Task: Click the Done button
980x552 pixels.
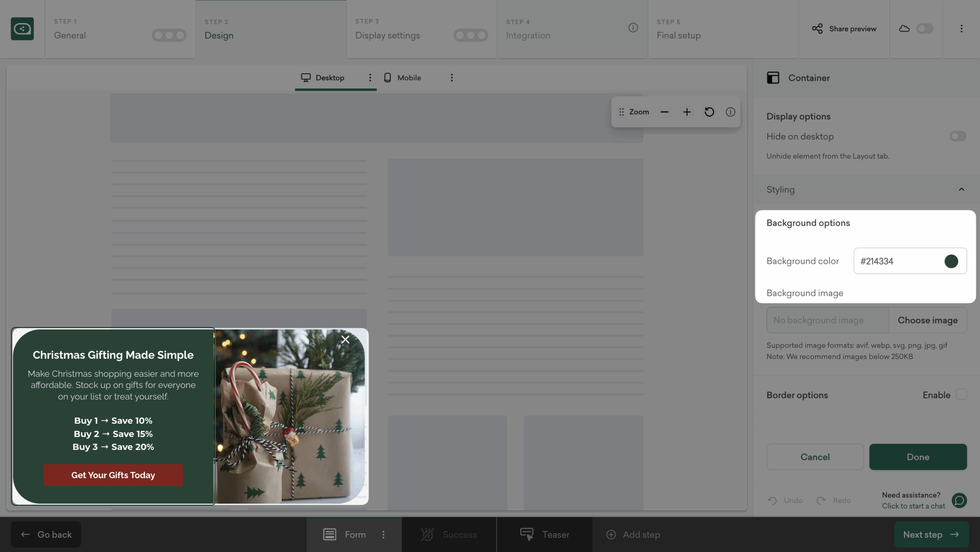Action: tap(918, 457)
